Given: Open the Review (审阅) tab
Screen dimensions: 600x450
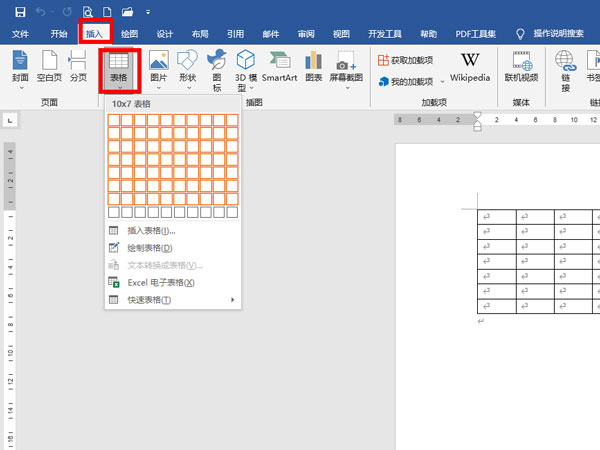Looking at the screenshot, I should (x=305, y=34).
